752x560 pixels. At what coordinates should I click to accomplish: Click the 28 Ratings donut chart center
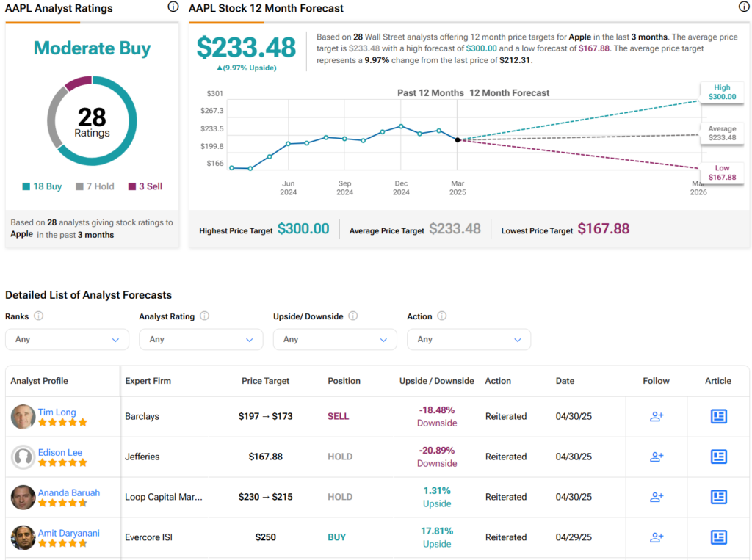[92, 122]
